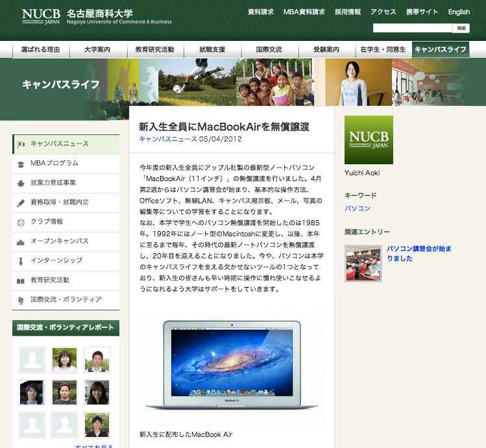Click the group of children banner photo

click(x=275, y=82)
